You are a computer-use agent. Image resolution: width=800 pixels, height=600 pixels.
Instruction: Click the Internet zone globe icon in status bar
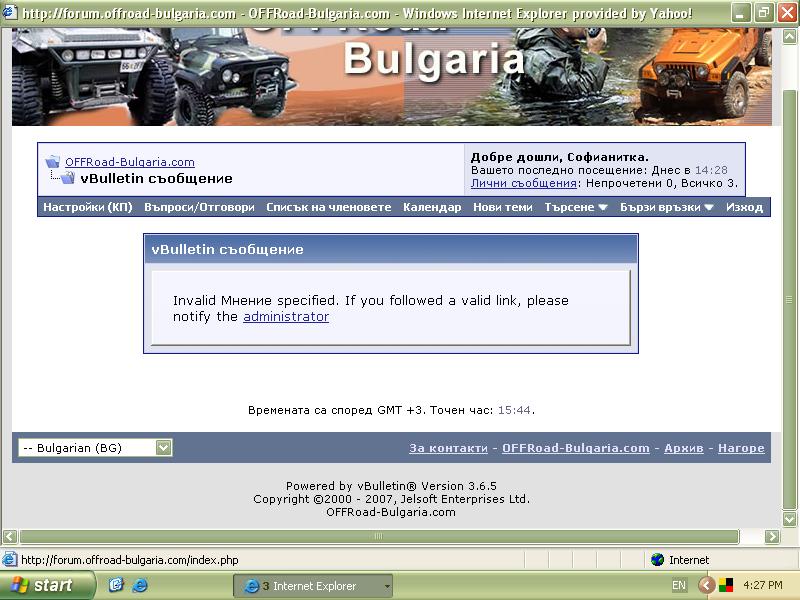pos(657,560)
